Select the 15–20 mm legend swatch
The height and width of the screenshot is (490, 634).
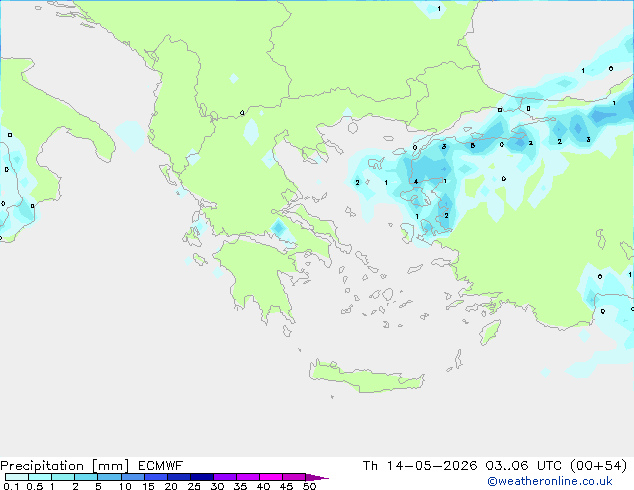click(x=156, y=477)
